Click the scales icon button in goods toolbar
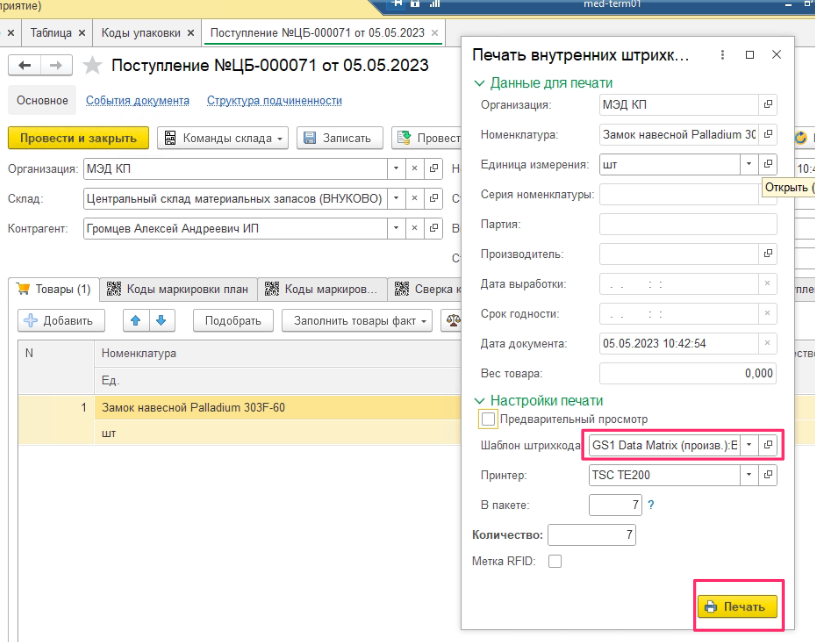This screenshot has height=642, width=815. 452,320
